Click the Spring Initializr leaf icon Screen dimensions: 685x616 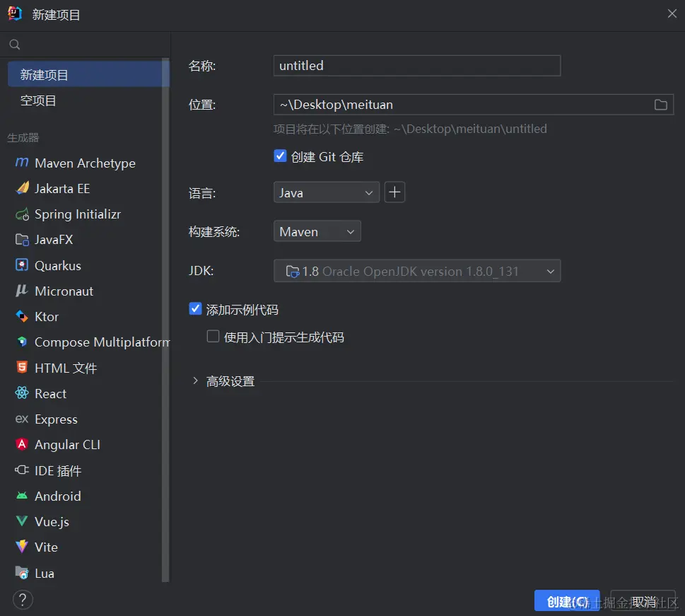[x=22, y=214]
